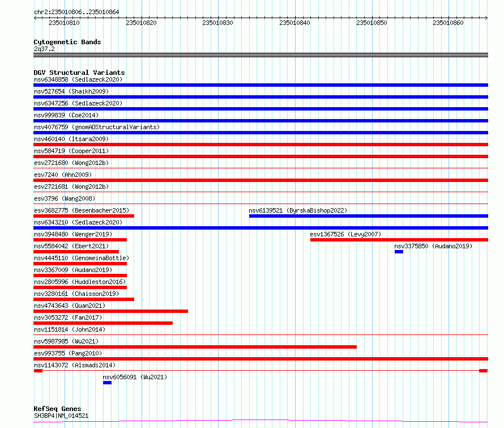Click the red nsv5987985 variant bar
The image size is (504, 428).
(x=195, y=347)
